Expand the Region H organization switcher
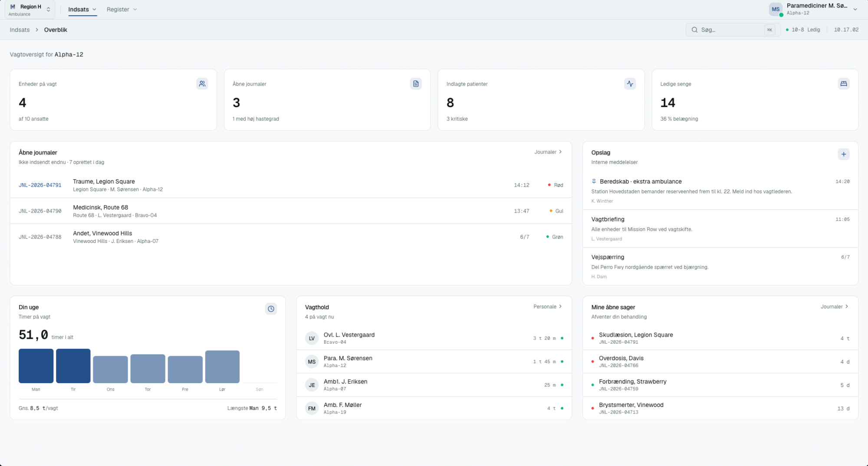868x466 pixels. [x=30, y=10]
